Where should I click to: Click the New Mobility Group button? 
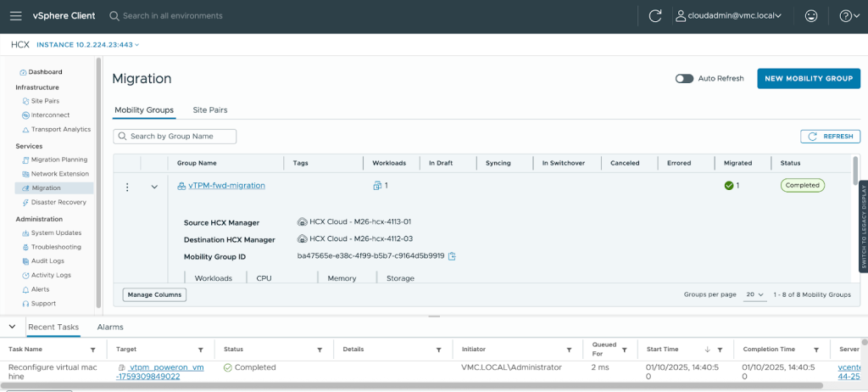pos(808,78)
